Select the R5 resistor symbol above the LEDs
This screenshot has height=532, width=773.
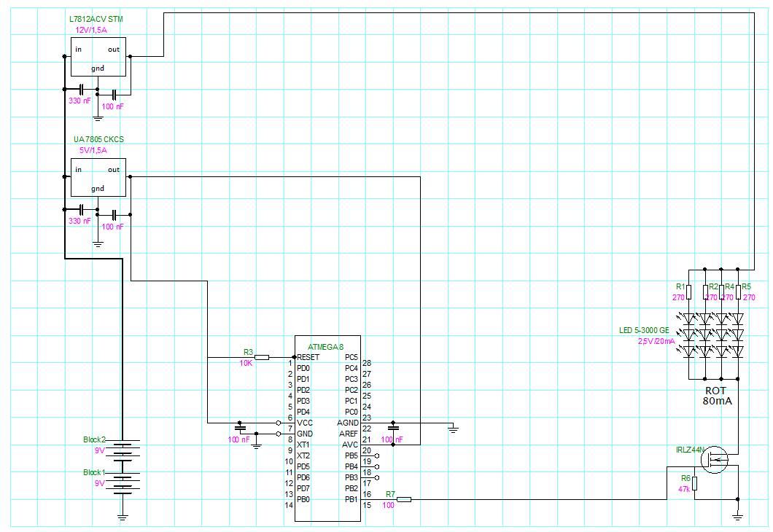click(738, 292)
